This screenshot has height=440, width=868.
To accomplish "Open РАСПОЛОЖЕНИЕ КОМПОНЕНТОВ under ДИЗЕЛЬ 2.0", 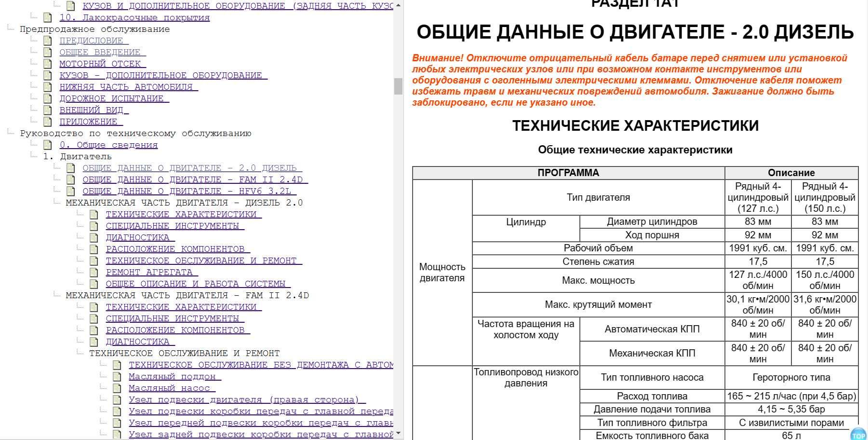I will click(x=178, y=249).
